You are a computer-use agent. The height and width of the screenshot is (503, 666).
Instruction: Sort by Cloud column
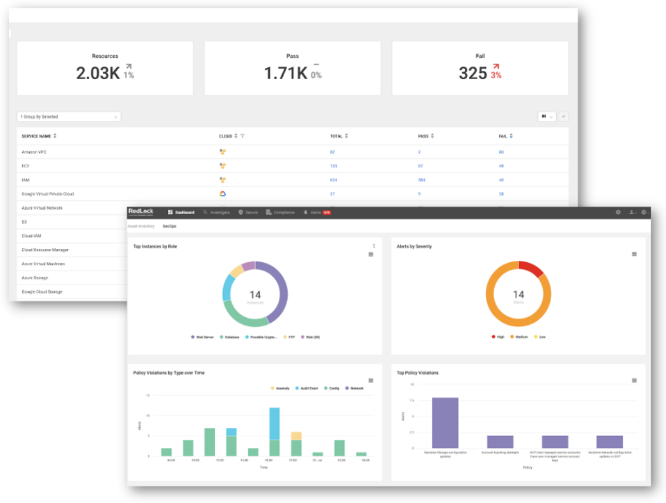228,136
